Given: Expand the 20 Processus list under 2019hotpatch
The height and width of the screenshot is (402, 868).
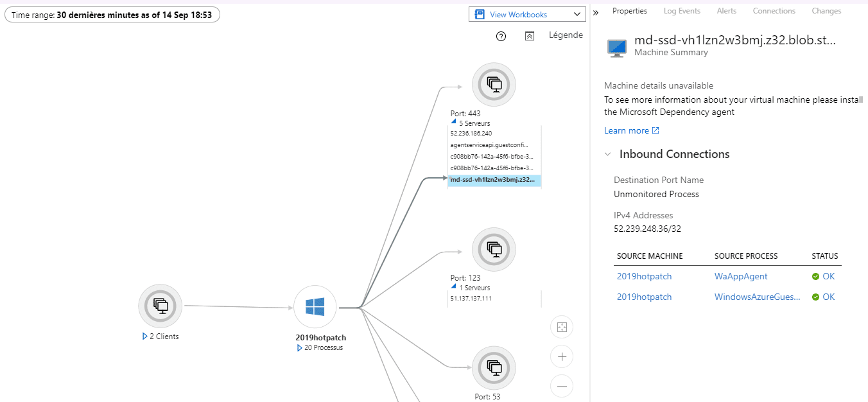Looking at the screenshot, I should click(299, 347).
